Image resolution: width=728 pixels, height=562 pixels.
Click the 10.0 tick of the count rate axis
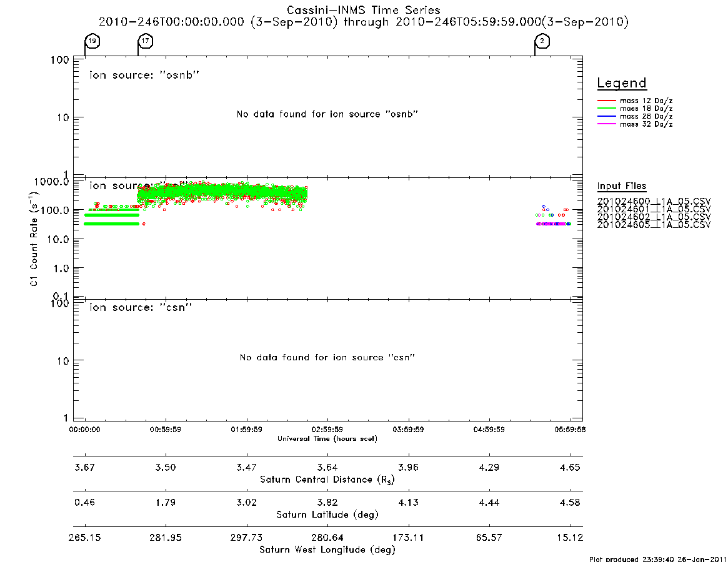58,239
